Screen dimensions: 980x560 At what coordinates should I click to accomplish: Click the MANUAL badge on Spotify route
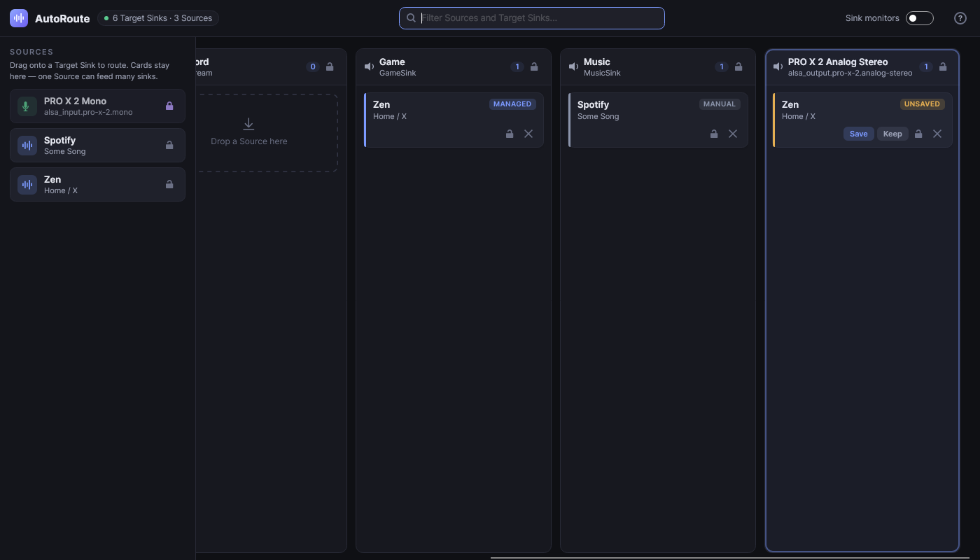[720, 104]
